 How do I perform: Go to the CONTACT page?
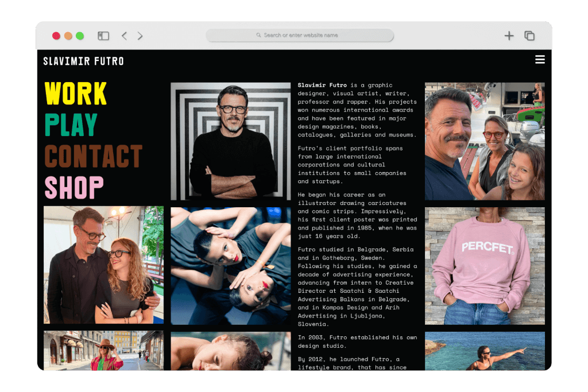pos(94,155)
